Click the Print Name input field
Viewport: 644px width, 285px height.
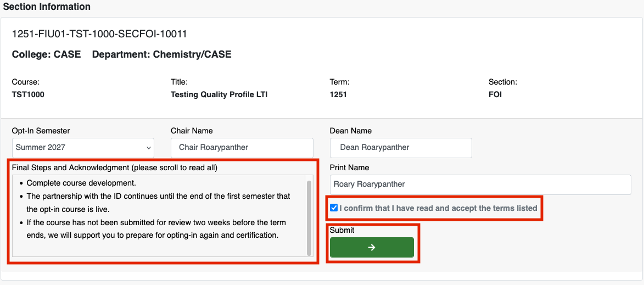480,185
